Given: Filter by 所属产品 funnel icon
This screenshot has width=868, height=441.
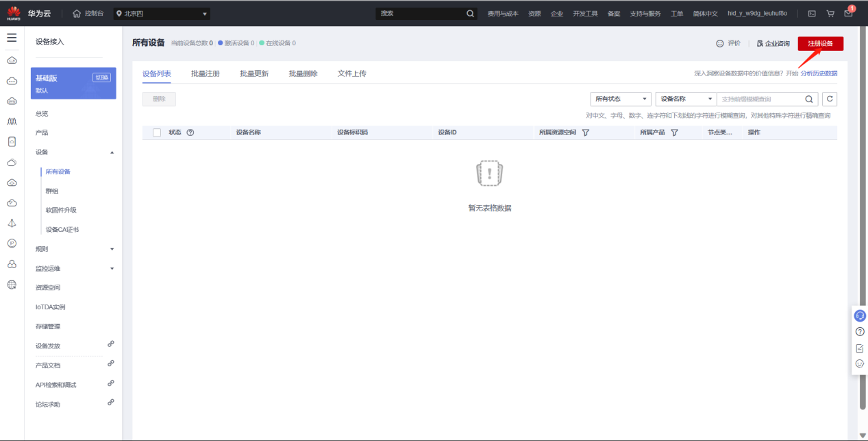Looking at the screenshot, I should click(x=674, y=132).
